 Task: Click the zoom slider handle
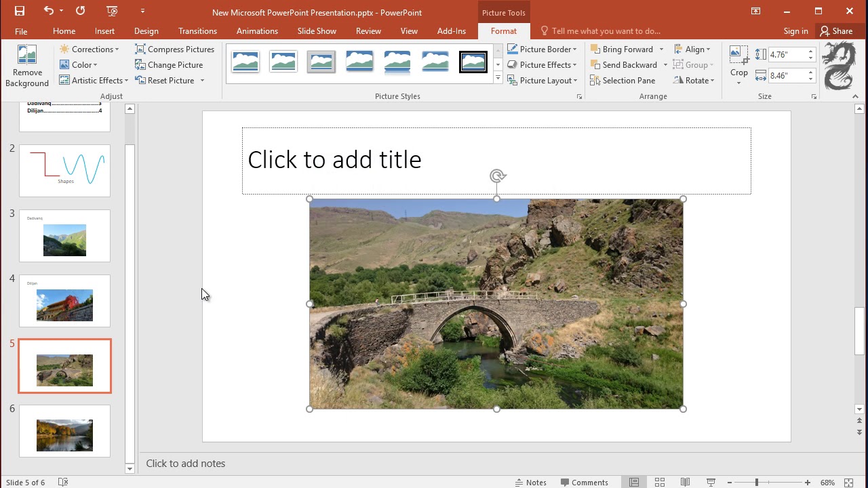(x=757, y=483)
